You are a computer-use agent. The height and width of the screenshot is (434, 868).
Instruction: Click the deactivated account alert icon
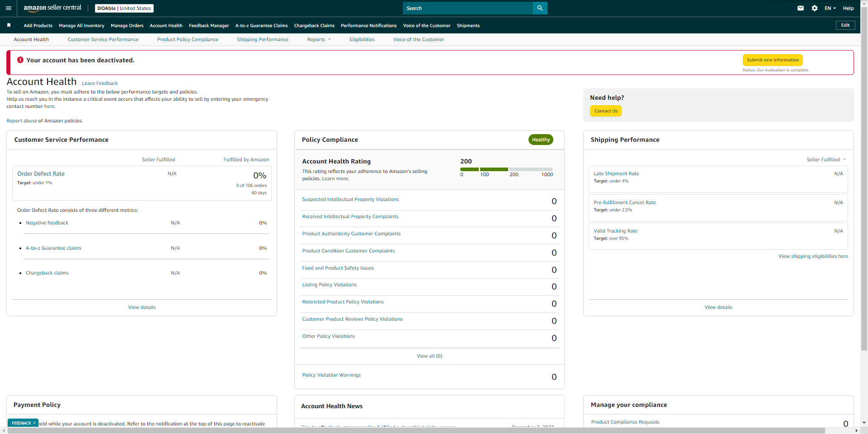20,60
